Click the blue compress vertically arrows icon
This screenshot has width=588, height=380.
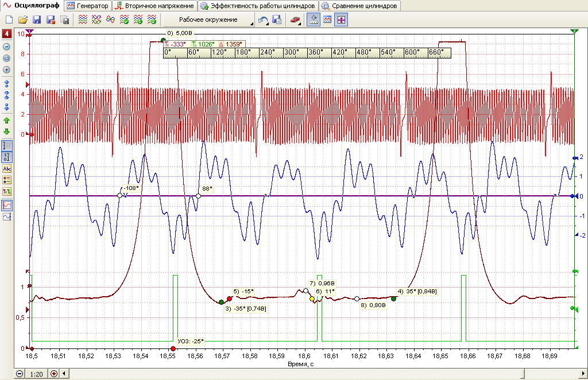click(6, 95)
